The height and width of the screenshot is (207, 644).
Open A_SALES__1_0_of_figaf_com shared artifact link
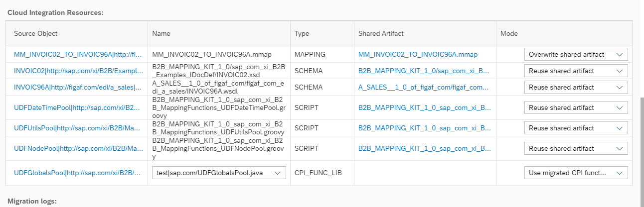pos(423,87)
